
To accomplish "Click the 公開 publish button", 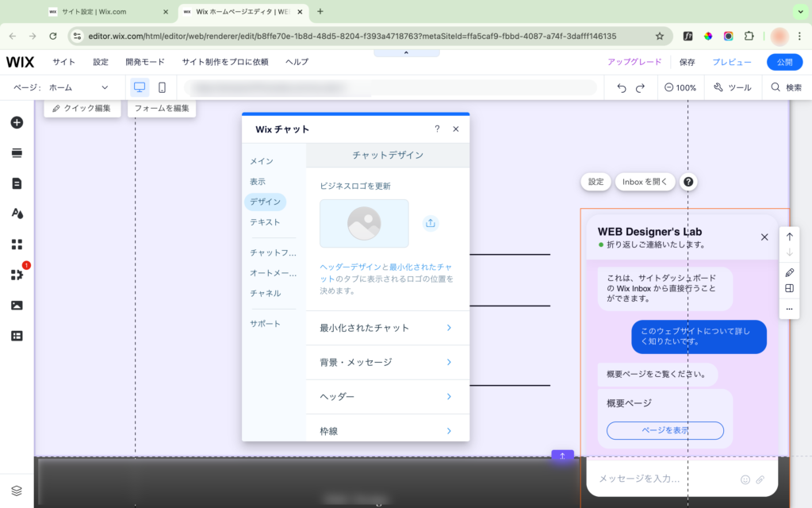I will click(784, 62).
